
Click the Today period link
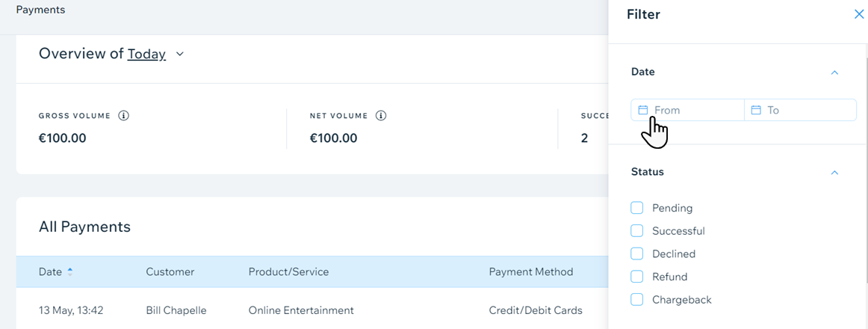click(x=146, y=54)
